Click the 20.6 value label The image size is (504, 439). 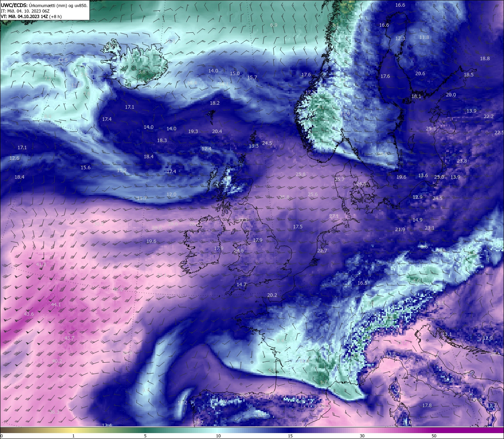tap(420, 74)
